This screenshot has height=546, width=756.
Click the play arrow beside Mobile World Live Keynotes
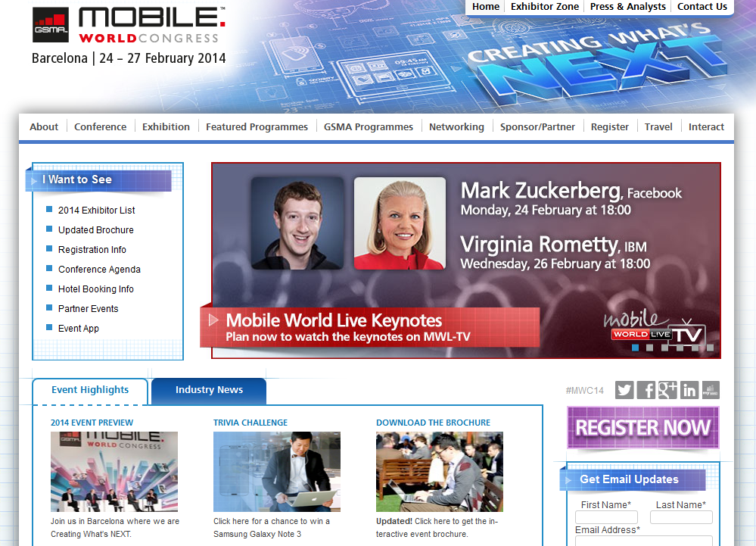[213, 320]
